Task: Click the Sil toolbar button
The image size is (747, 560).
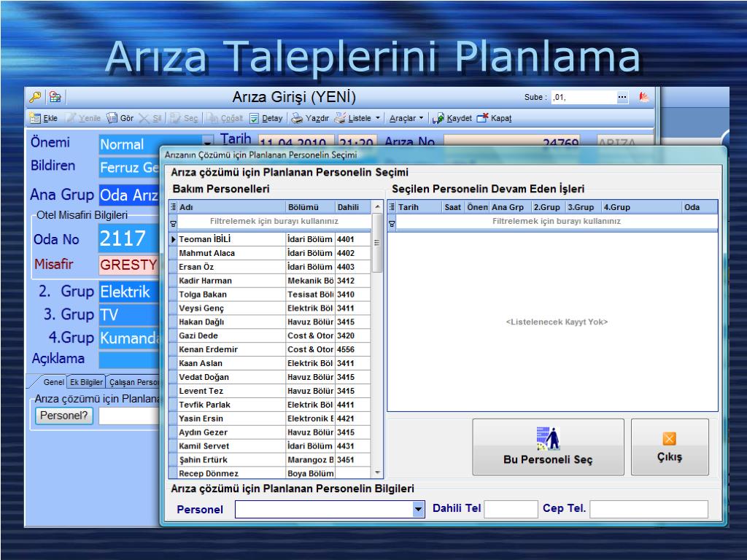Action: pos(150,118)
